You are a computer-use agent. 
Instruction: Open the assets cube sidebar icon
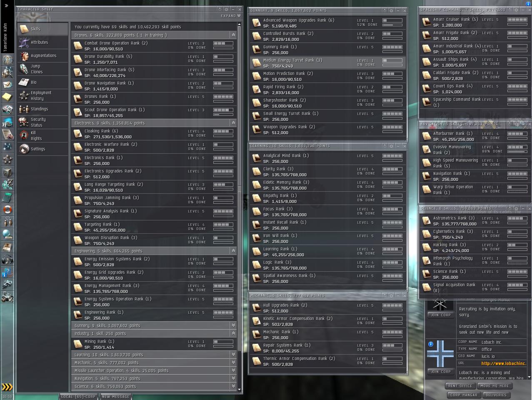tap(7, 172)
